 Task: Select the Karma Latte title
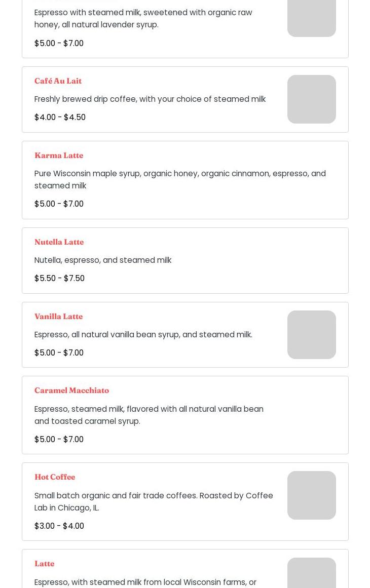[59, 155]
